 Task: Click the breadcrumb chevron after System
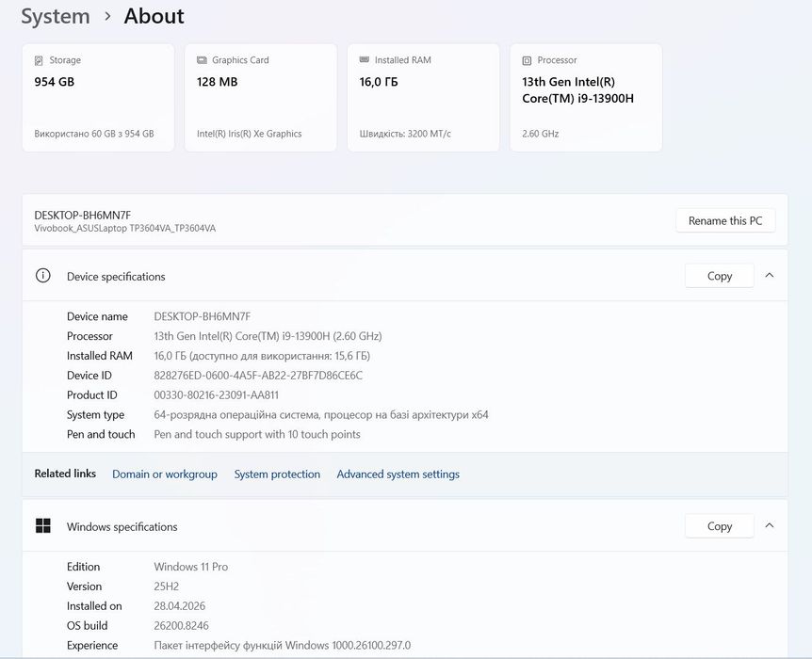(107, 17)
